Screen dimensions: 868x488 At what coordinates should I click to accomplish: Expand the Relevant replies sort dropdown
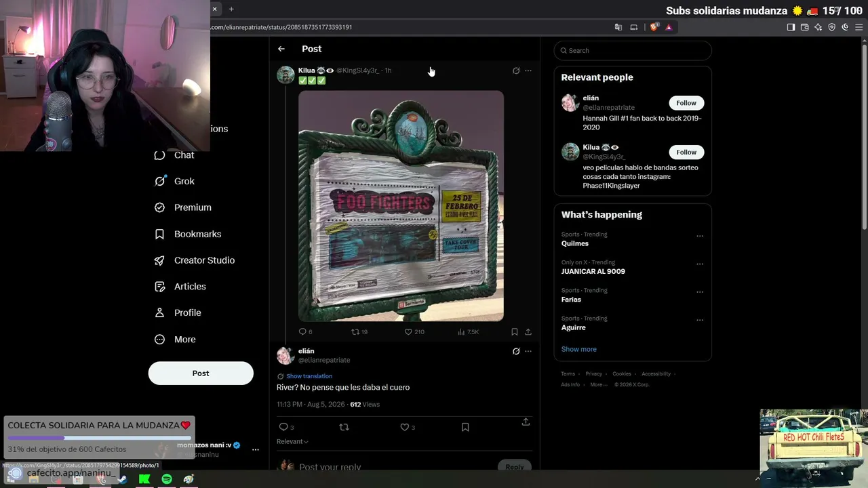pyautogui.click(x=292, y=442)
